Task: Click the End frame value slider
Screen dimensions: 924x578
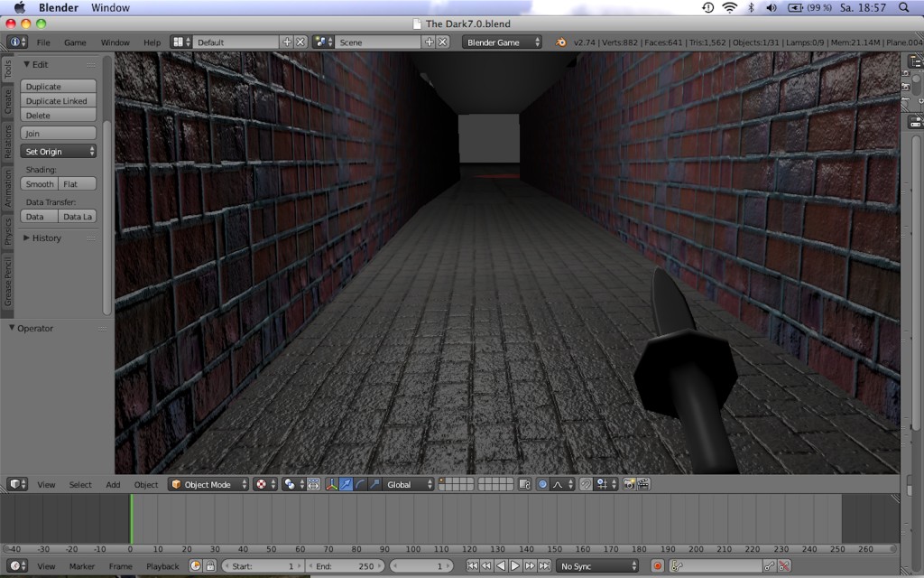Action: (x=346, y=566)
